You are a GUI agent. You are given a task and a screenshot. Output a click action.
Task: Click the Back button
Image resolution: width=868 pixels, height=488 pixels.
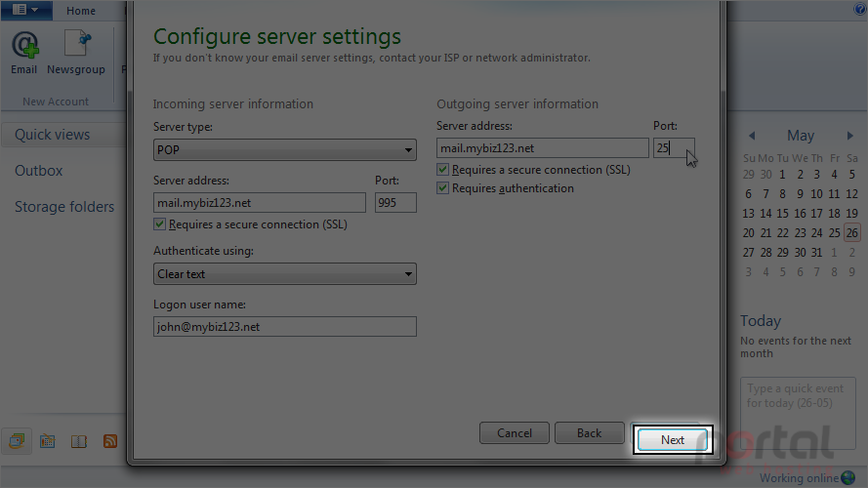click(589, 433)
